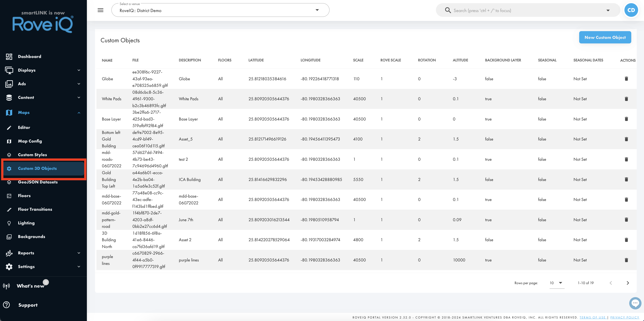Viewport: 644px width, 321px height.
Task: Delete the purple lines object
Action: (626, 260)
